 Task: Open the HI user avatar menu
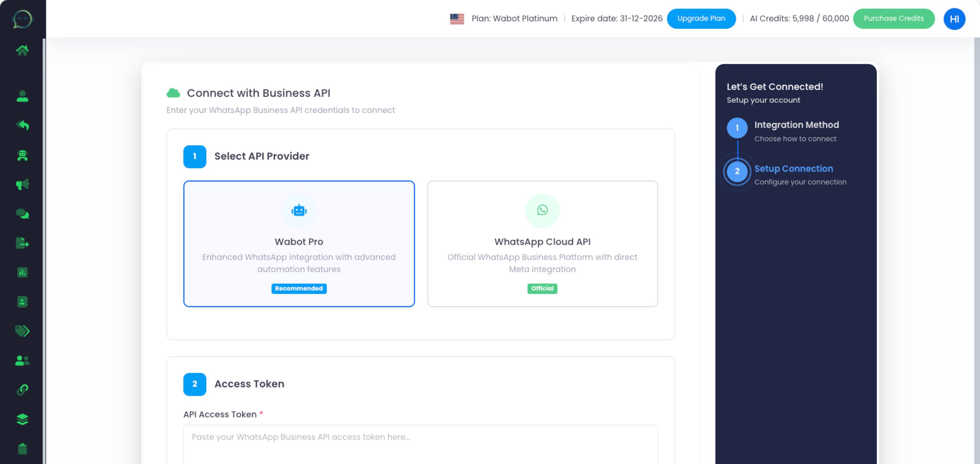pyautogui.click(x=954, y=19)
